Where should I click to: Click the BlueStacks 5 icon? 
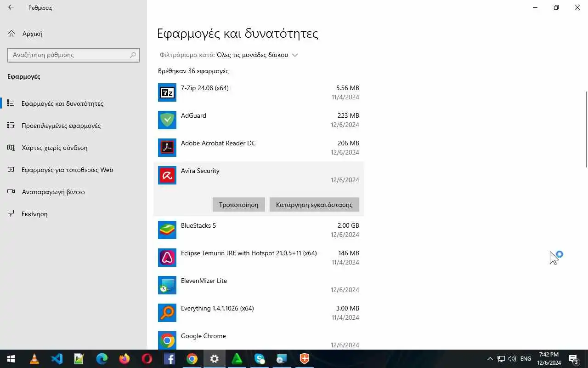[x=167, y=230]
